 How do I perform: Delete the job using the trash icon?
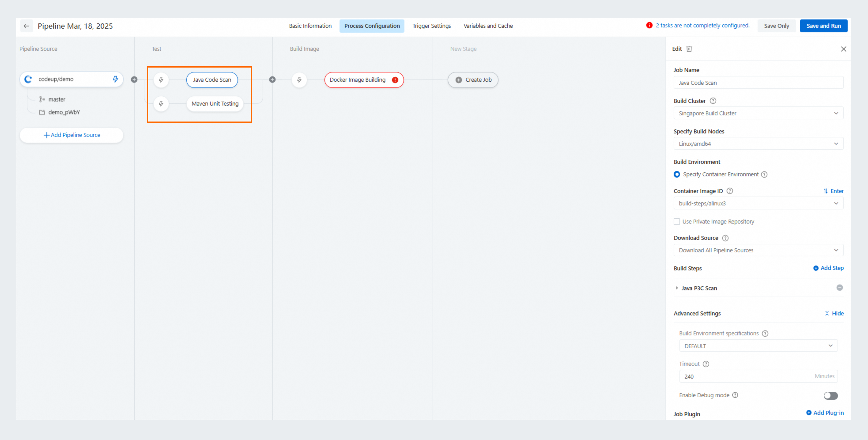pos(689,49)
